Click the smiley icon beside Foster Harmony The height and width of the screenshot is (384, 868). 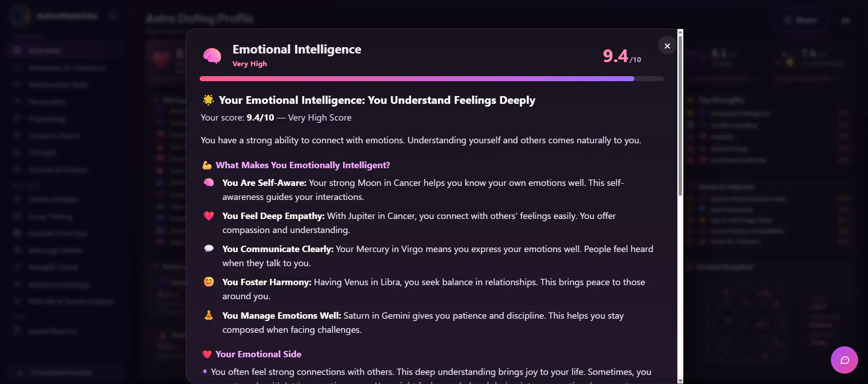(209, 282)
